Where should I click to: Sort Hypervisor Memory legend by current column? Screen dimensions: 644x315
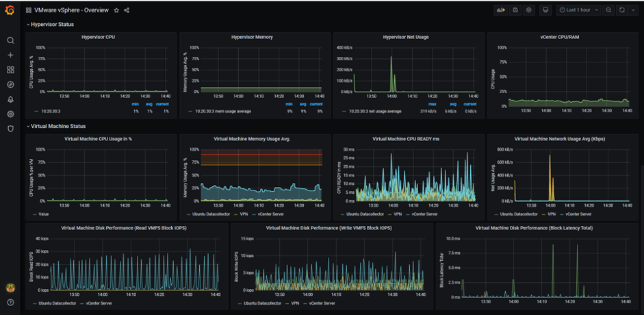315,104
